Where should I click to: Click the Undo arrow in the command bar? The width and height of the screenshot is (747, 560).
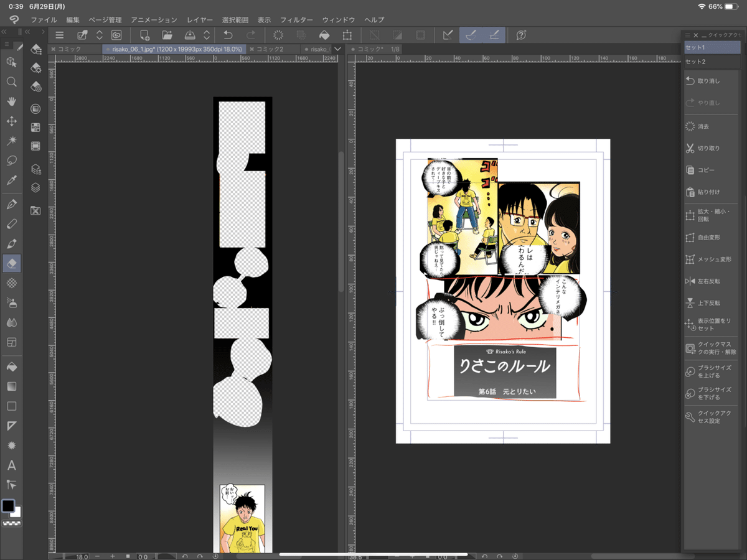coord(228,35)
